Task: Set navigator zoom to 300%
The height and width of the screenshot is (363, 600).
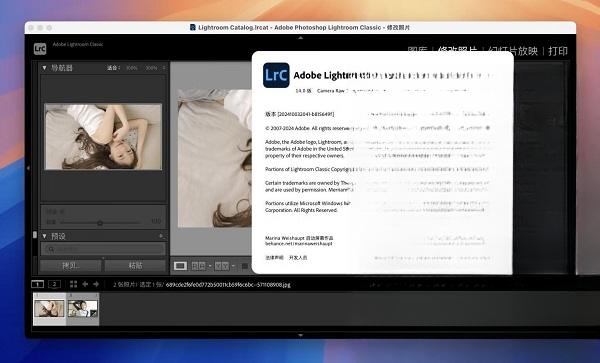Action: coord(151,68)
